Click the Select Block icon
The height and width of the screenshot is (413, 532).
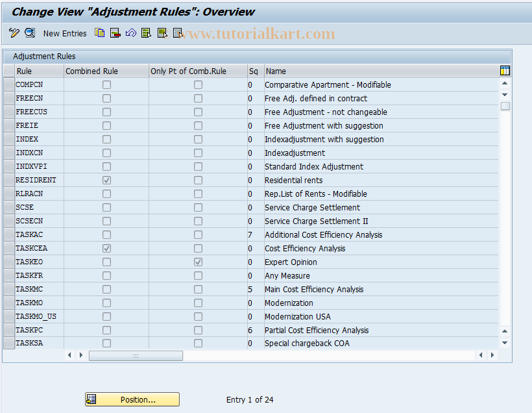coord(162,33)
